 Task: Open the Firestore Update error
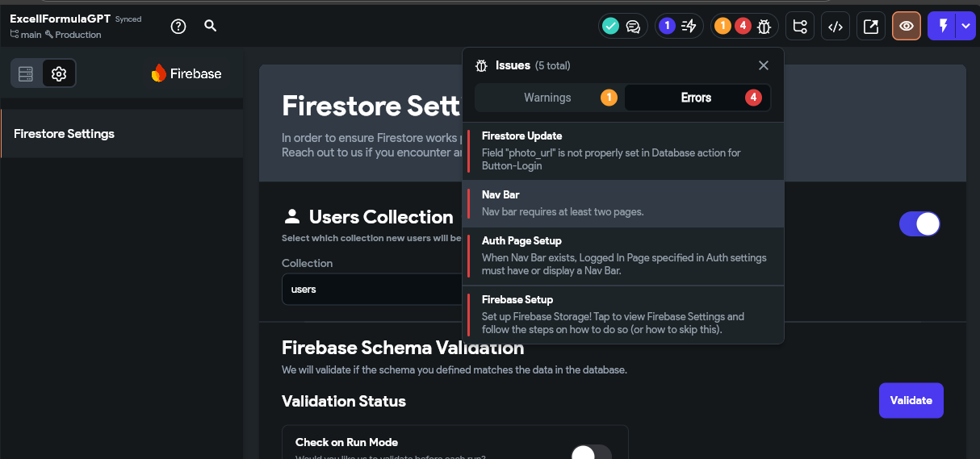pos(623,151)
